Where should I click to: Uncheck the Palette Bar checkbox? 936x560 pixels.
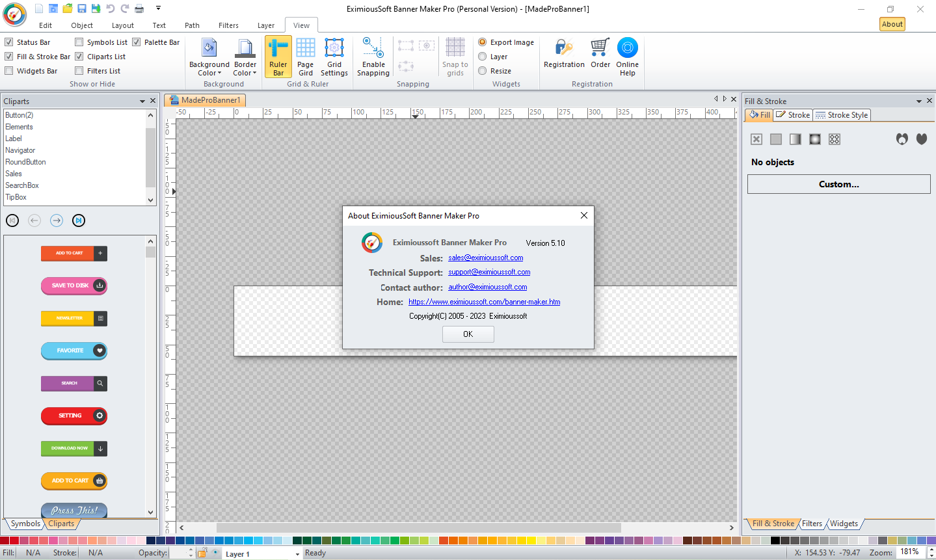(x=137, y=42)
